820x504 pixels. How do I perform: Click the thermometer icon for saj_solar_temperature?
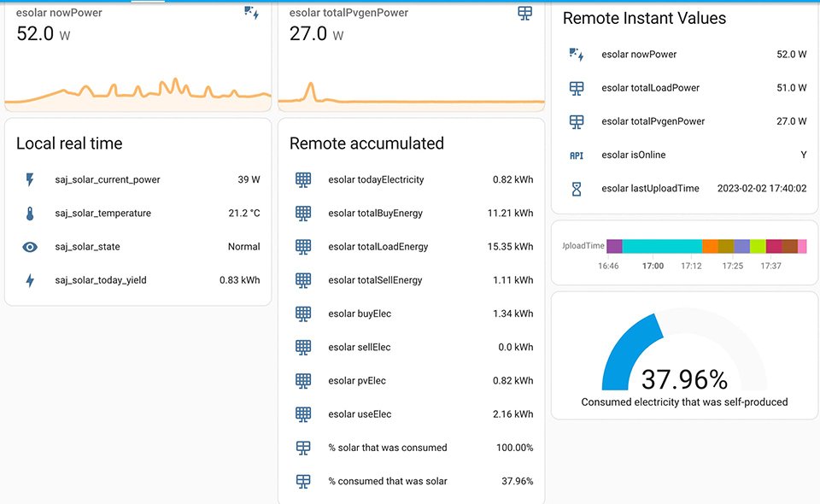tap(29, 213)
